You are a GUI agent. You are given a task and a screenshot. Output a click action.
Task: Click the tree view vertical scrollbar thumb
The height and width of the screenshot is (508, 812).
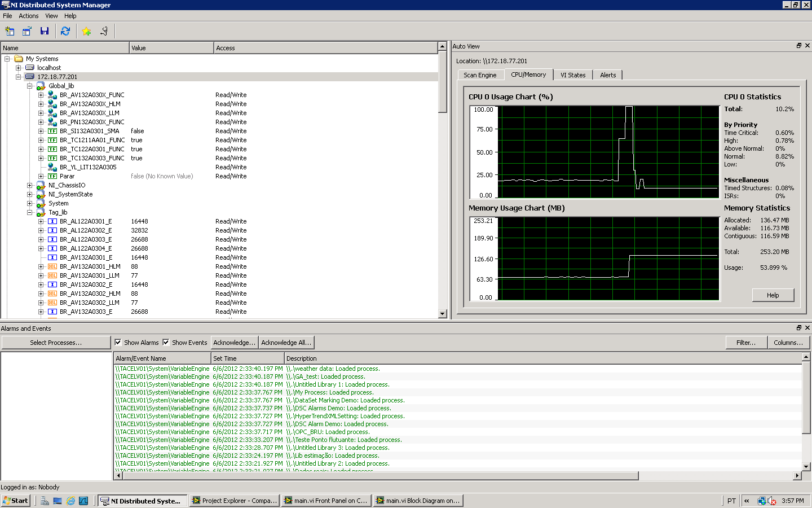[442, 82]
